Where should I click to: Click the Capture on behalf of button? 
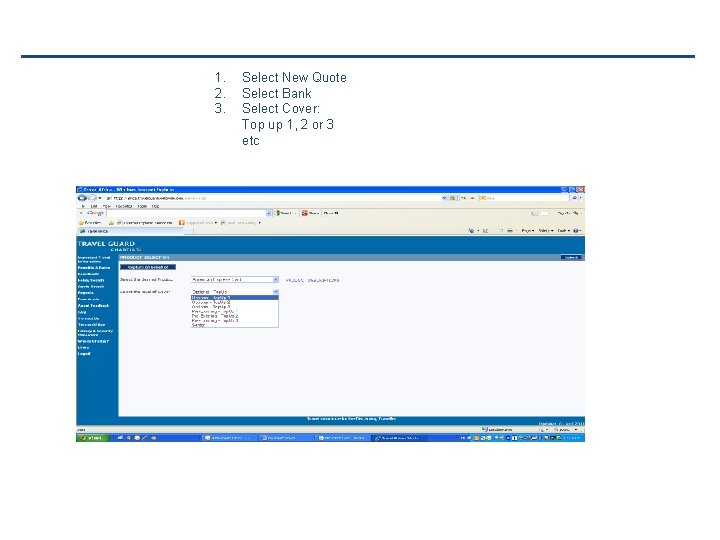pos(148,267)
